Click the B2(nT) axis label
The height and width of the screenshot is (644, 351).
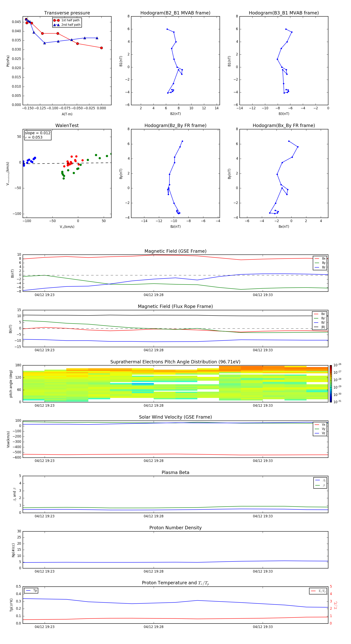point(175,114)
